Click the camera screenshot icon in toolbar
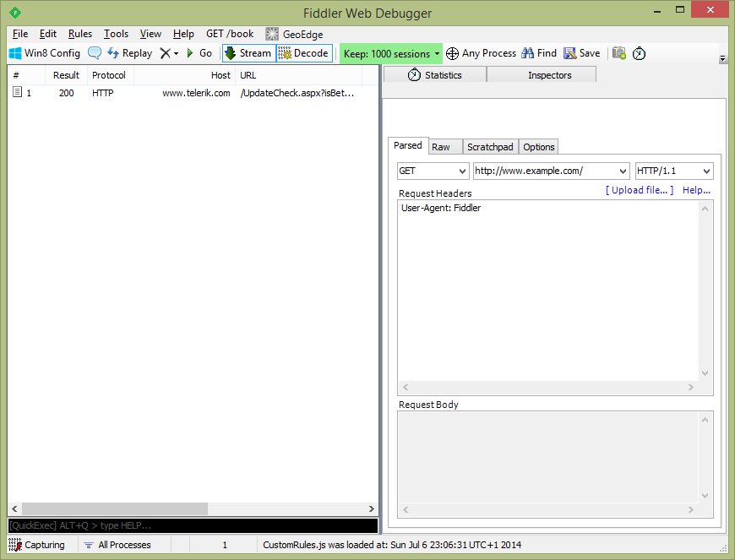The image size is (735, 560). (x=619, y=53)
